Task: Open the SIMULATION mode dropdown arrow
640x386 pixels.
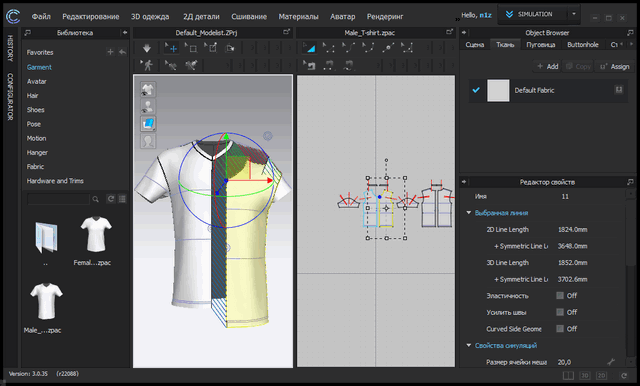Action: pos(574,14)
